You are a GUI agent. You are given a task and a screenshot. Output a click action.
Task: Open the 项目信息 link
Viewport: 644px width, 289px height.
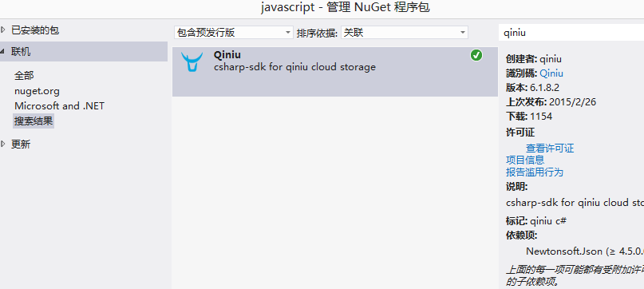(525, 160)
